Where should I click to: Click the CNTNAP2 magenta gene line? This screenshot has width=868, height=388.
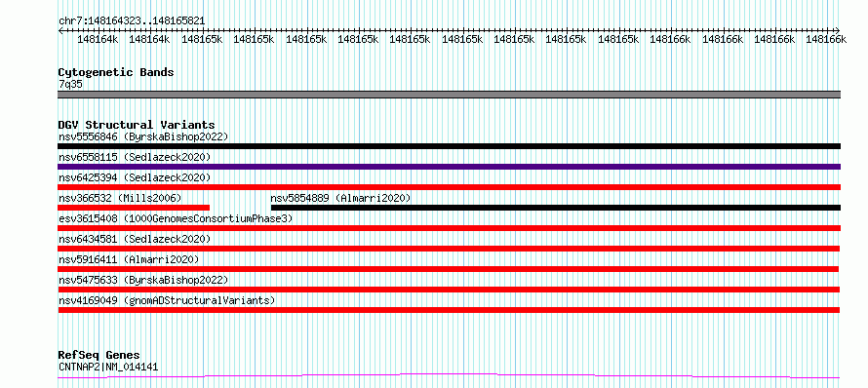(449, 376)
